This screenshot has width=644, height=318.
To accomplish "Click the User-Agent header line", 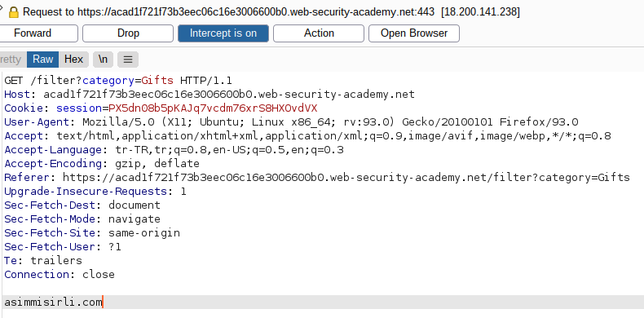I will 291,122.
